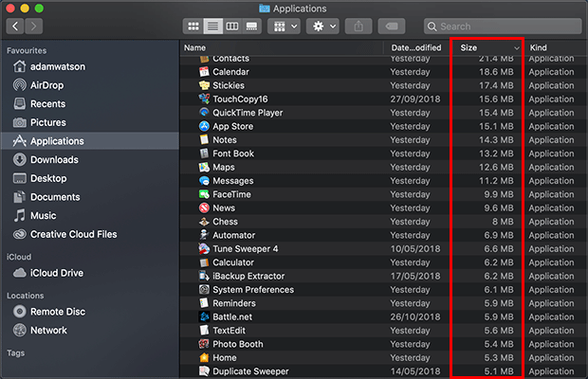The height and width of the screenshot is (379, 588).
Task: Click the FaceTime app icon
Action: (204, 194)
